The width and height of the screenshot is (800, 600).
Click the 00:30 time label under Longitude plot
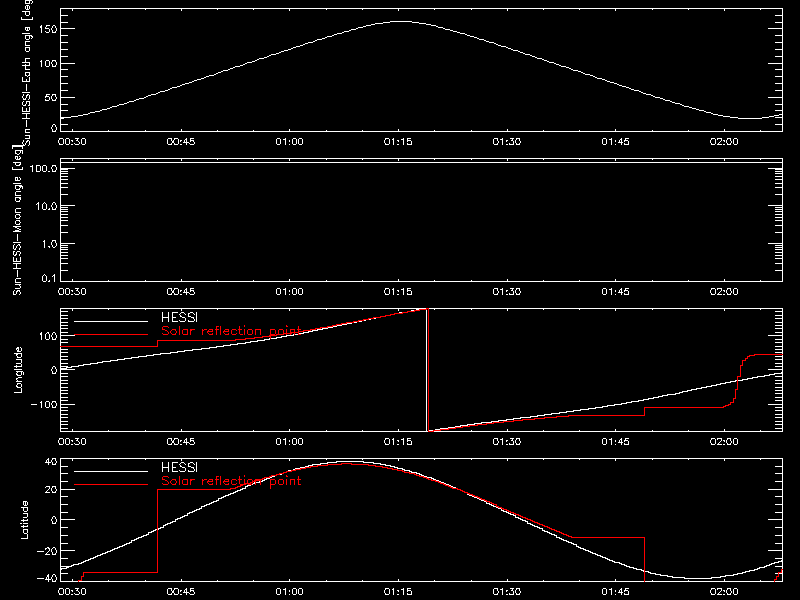72,442
